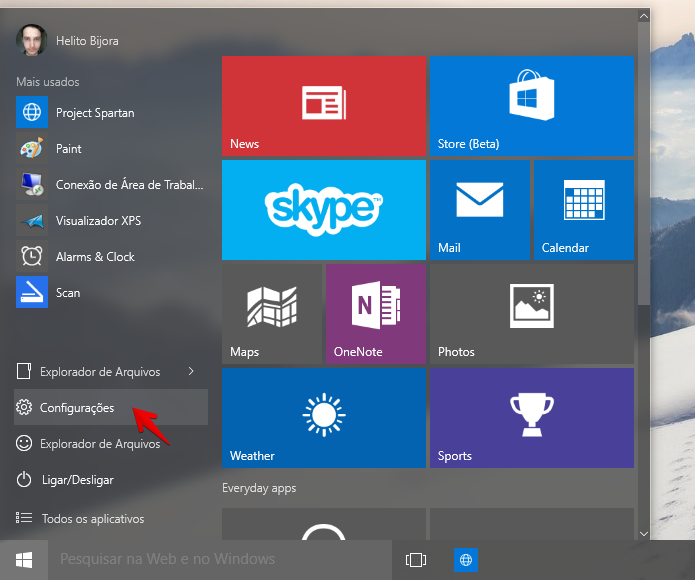
Task: Click Paint app name
Action: tap(69, 149)
